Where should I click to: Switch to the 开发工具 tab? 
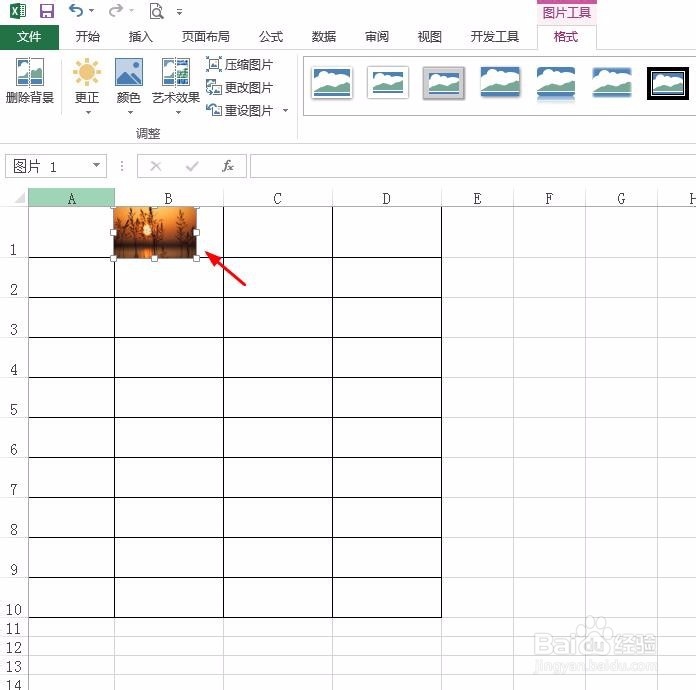(494, 37)
